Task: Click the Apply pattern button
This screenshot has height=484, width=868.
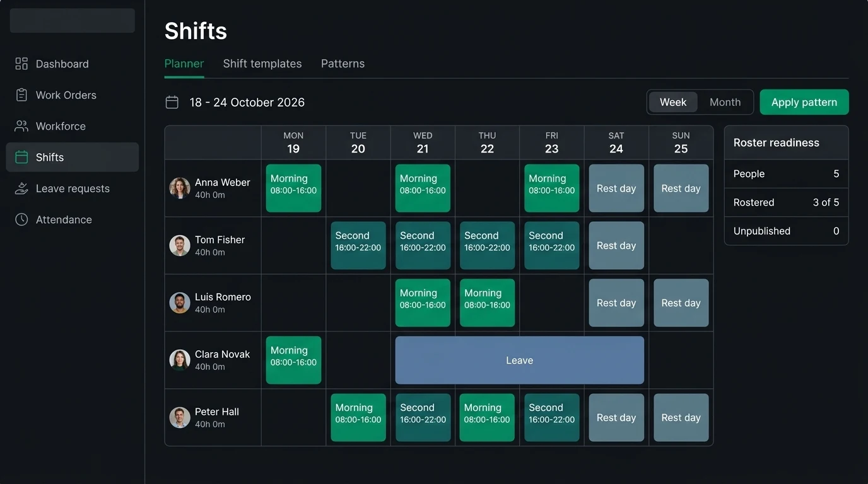Action: pyautogui.click(x=804, y=102)
